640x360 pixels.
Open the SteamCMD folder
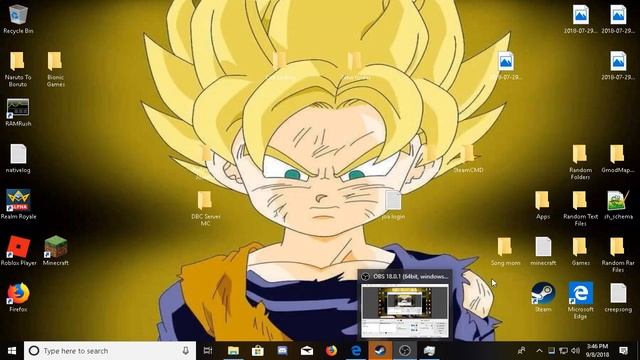(468, 159)
